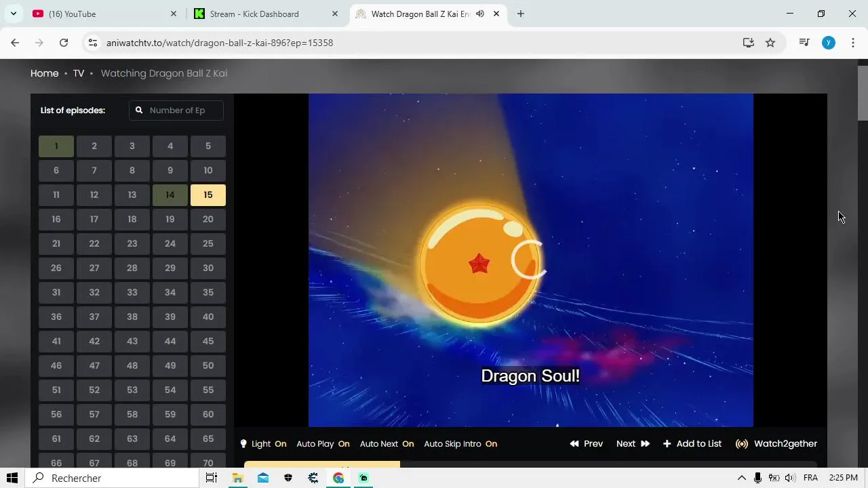This screenshot has height=488, width=868.
Task: Switch to the Stream - Kick Dashboard tab
Action: coord(266,14)
